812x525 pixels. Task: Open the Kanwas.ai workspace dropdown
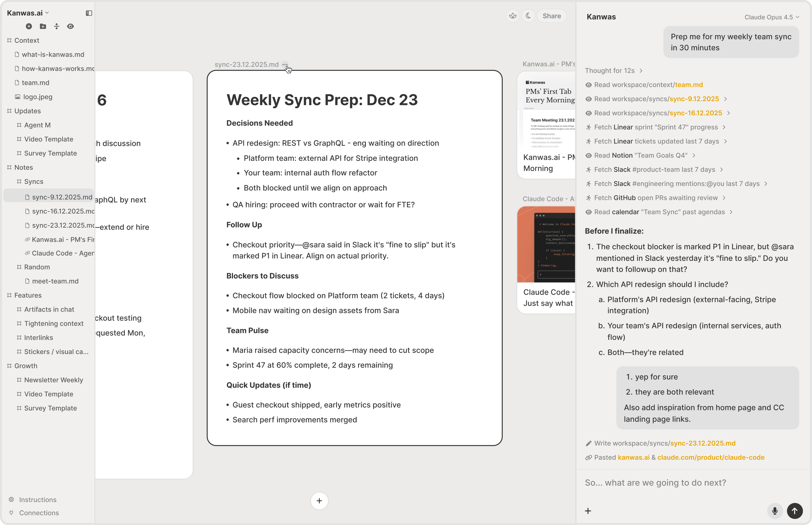coord(28,13)
